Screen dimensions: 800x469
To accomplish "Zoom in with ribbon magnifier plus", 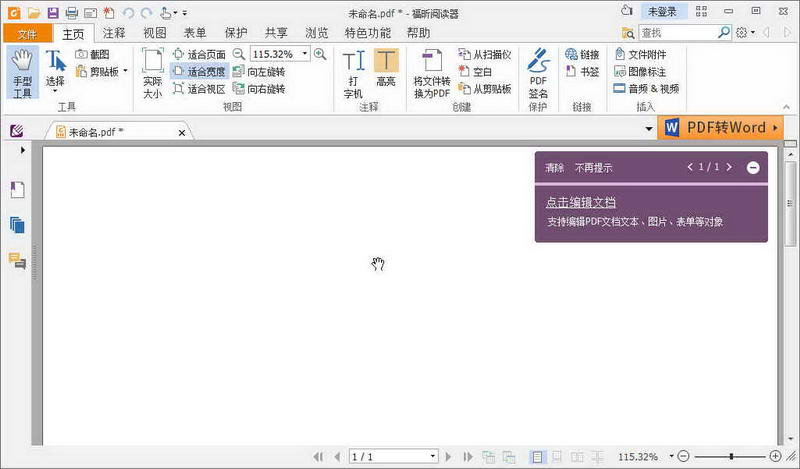I will (320, 54).
